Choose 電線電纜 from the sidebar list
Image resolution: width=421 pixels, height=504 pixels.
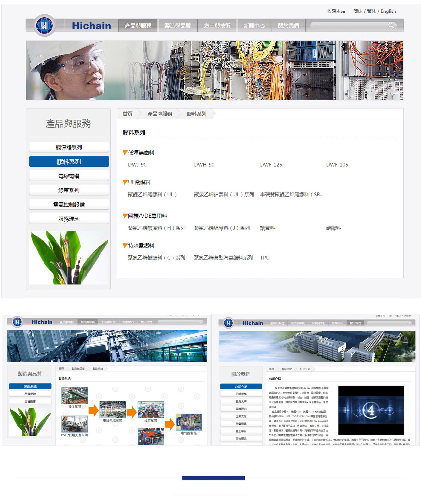(x=69, y=176)
